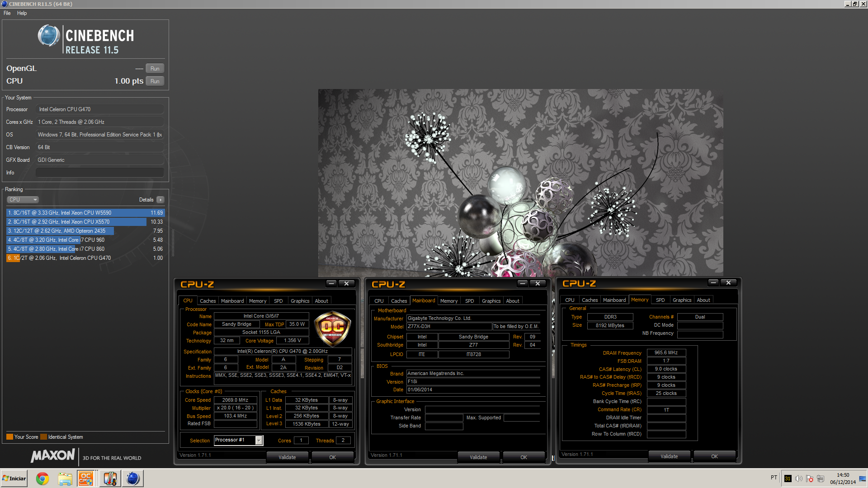
Task: Click the network tray icon
Action: (x=821, y=479)
